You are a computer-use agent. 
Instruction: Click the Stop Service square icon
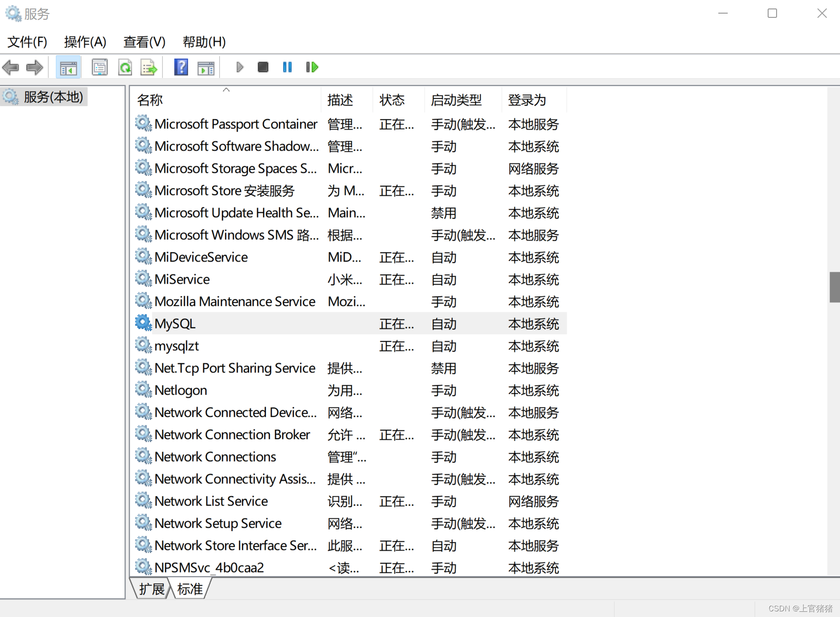263,67
